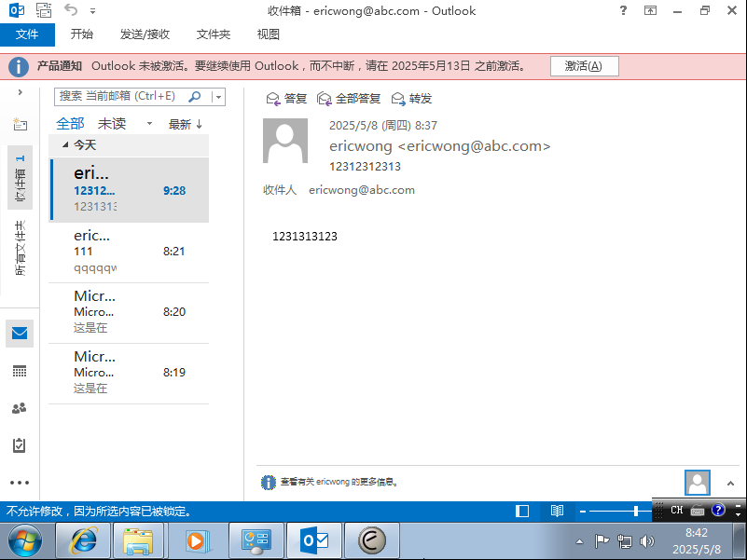The width and height of the screenshot is (747, 560).
Task: Open the Ribbon Display Options button
Action: point(650,10)
